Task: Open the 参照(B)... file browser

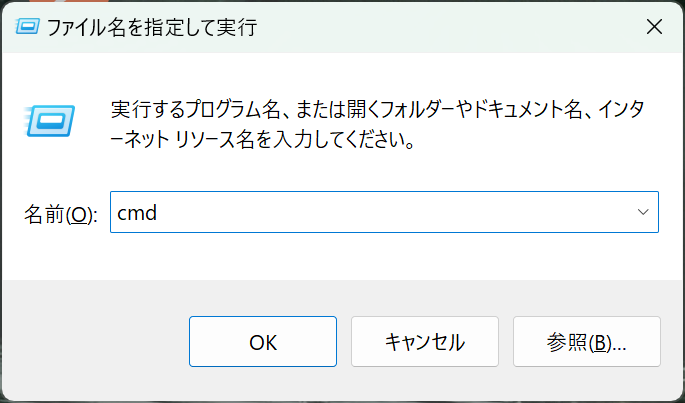Action: (586, 341)
